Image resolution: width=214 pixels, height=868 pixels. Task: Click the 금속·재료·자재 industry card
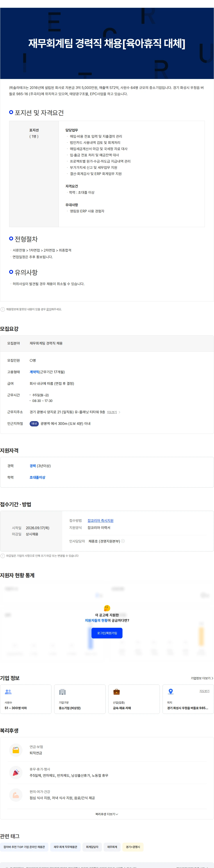click(x=134, y=699)
